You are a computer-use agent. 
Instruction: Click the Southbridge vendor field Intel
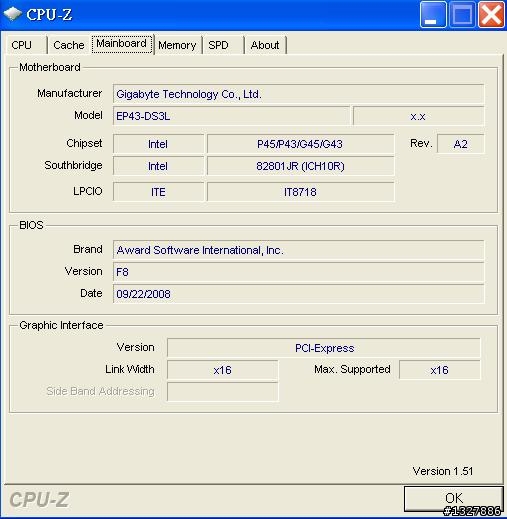tap(158, 166)
